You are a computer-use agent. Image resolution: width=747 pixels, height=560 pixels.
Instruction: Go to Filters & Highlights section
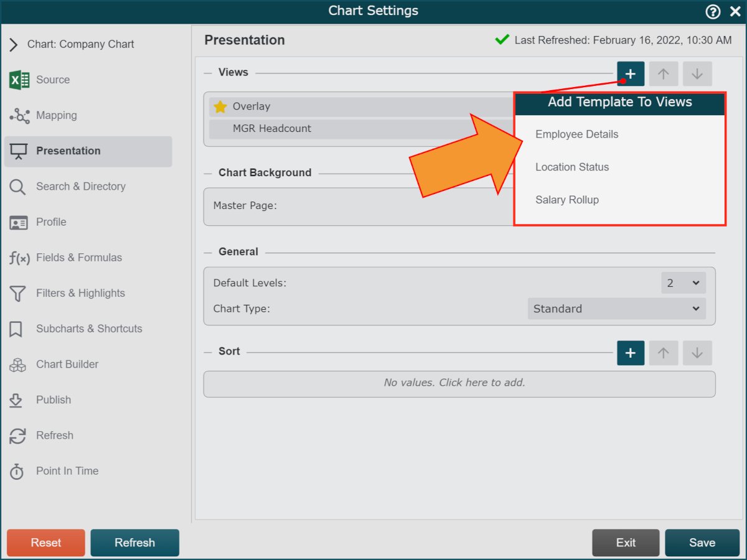80,293
